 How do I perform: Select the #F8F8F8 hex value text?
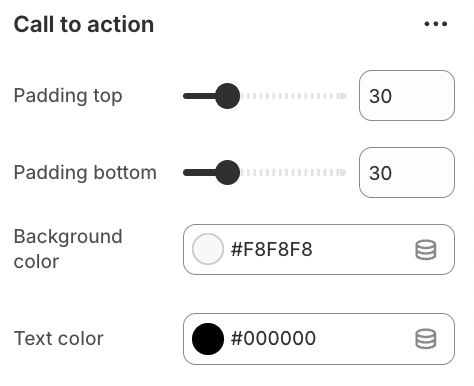(271, 249)
